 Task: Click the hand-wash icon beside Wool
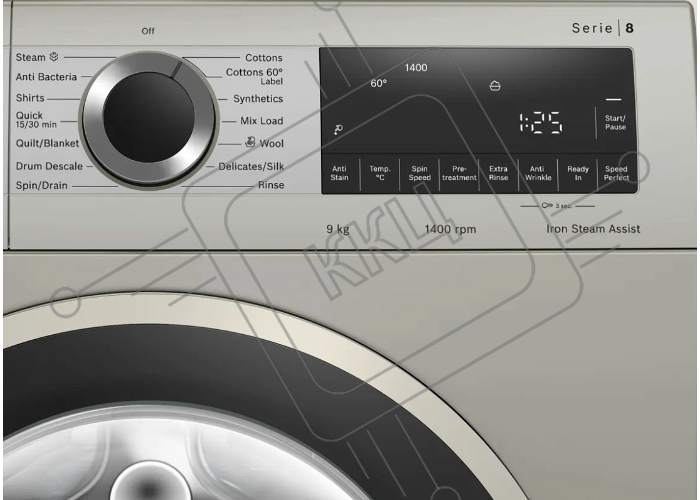point(250,142)
